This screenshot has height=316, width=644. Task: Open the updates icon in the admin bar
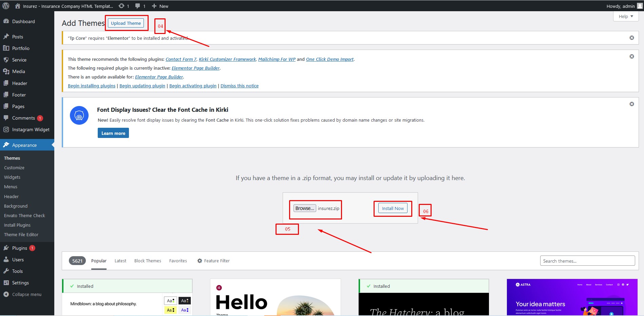(x=121, y=6)
